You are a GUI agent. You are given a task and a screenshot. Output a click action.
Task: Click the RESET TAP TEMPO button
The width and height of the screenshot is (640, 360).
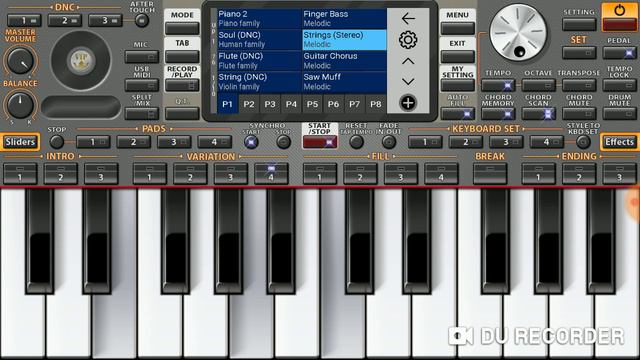point(356,142)
